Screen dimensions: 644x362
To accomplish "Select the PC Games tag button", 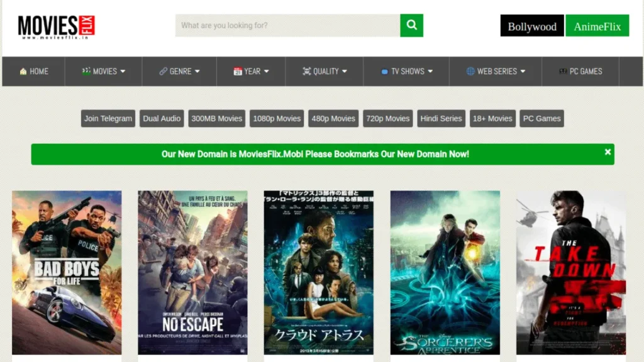I will (x=541, y=119).
